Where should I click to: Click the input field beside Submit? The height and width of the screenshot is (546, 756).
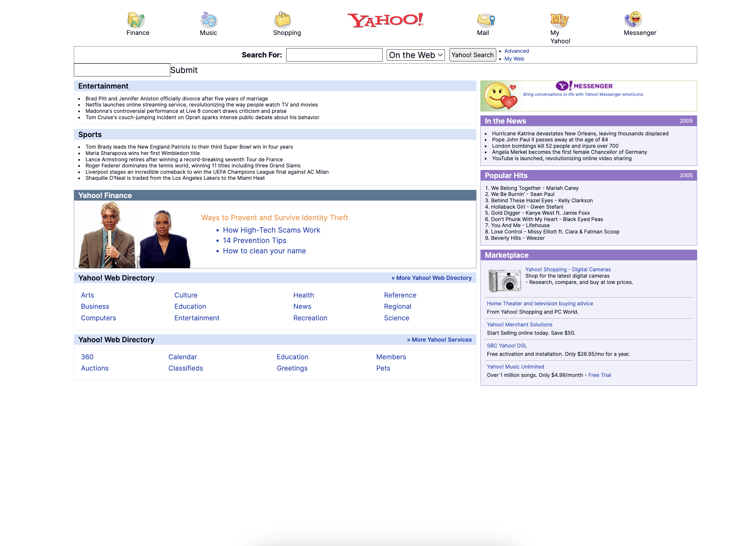(122, 70)
